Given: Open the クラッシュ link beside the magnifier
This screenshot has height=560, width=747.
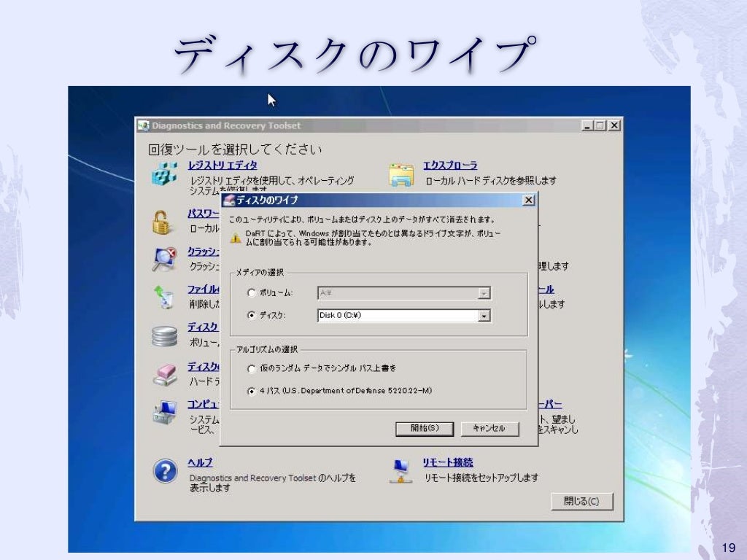Looking at the screenshot, I should pos(204,251).
